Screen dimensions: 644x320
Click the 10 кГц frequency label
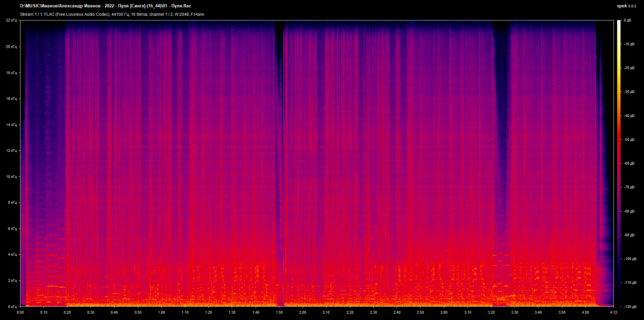(11, 177)
